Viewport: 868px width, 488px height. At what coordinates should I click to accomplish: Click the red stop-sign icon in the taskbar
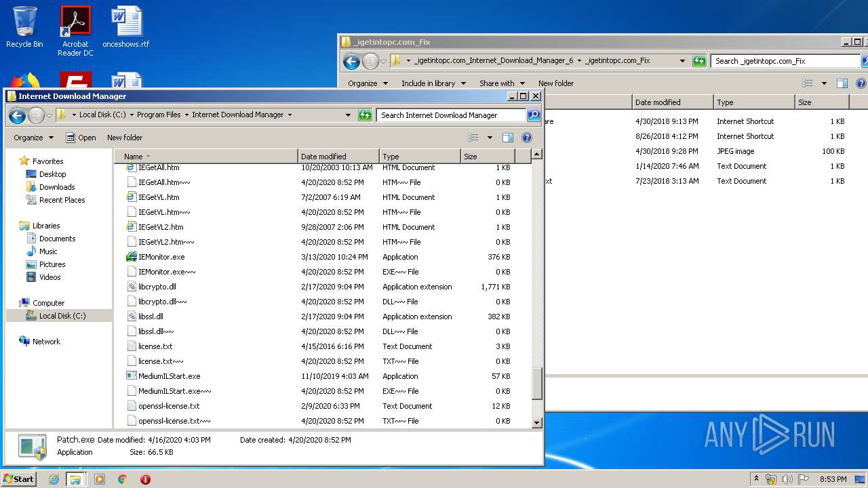point(145,479)
